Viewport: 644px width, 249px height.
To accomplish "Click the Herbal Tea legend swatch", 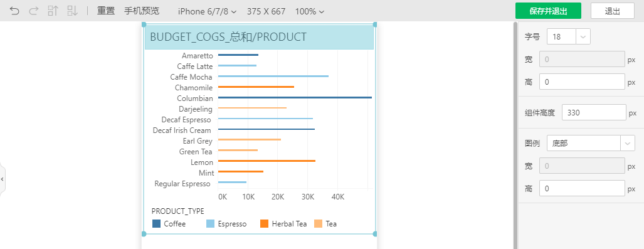I will 264,223.
